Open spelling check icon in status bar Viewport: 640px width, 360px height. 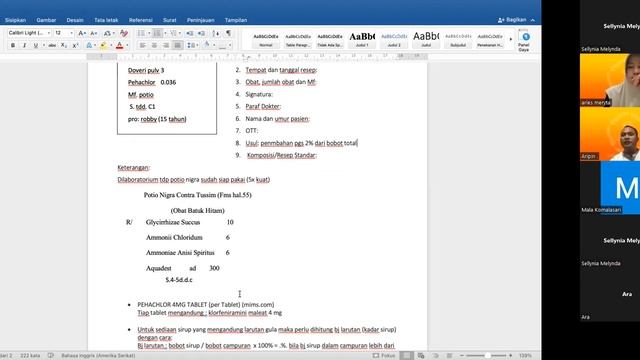(50, 356)
